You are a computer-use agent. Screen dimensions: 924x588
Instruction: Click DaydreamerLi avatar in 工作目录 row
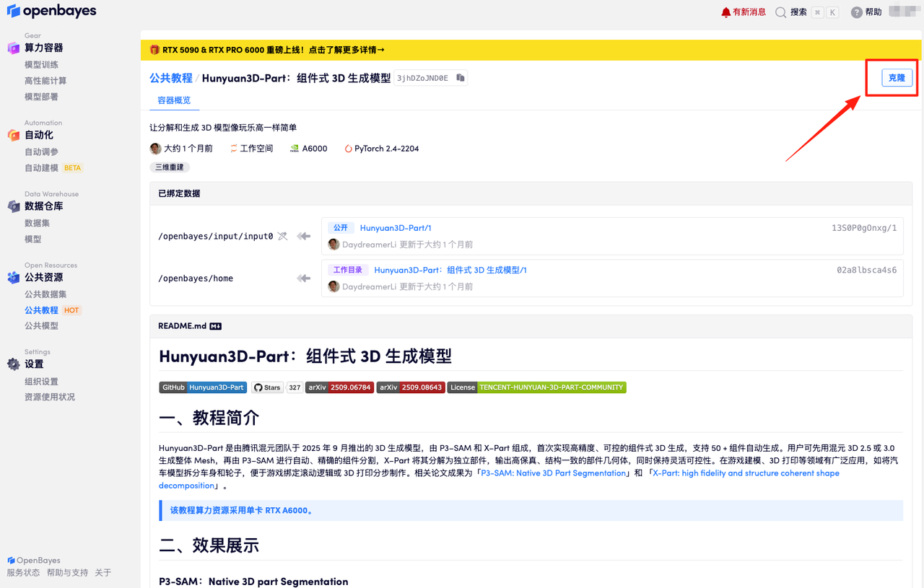(334, 286)
